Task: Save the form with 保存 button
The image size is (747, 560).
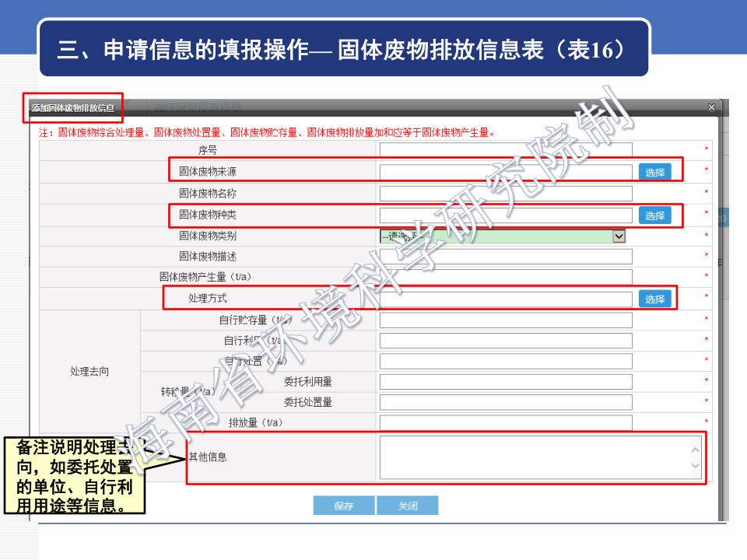Action: pyautogui.click(x=344, y=506)
